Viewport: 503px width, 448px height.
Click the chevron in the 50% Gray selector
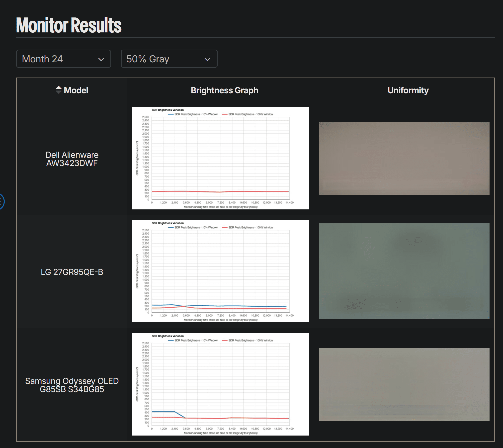coord(207,59)
